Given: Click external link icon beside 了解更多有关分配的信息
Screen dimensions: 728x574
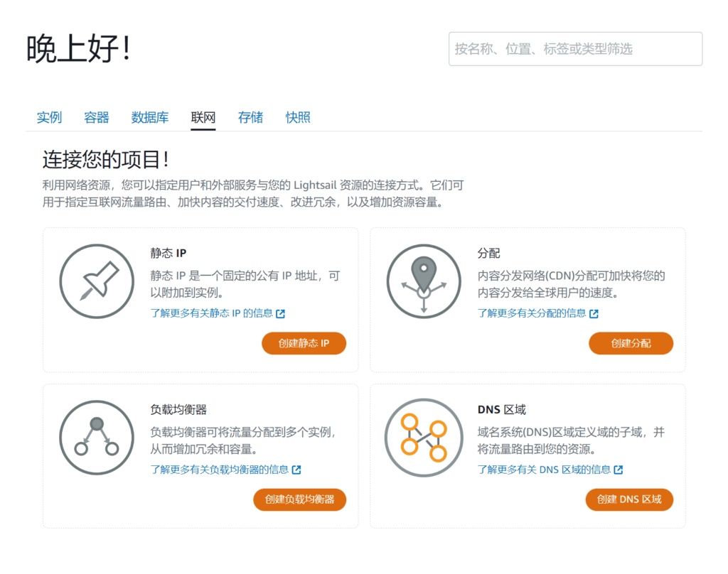Looking at the screenshot, I should pyautogui.click(x=594, y=313).
